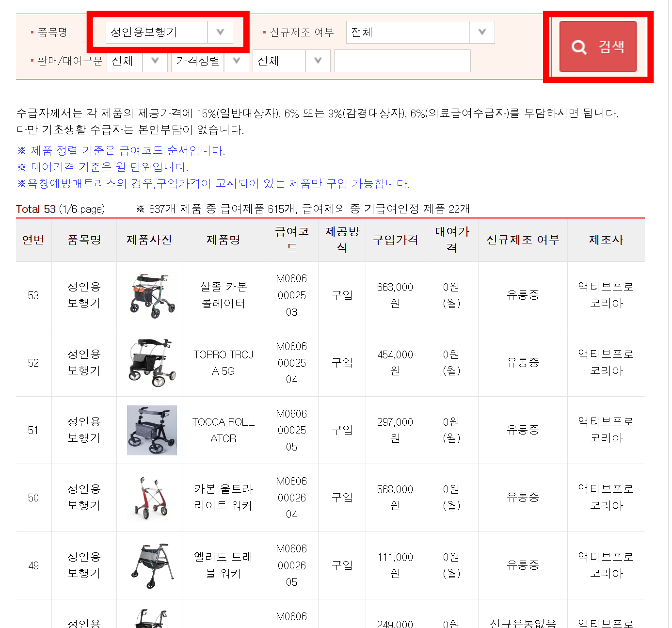Click the 구입가격 column header
672x628 pixels.
click(x=395, y=240)
